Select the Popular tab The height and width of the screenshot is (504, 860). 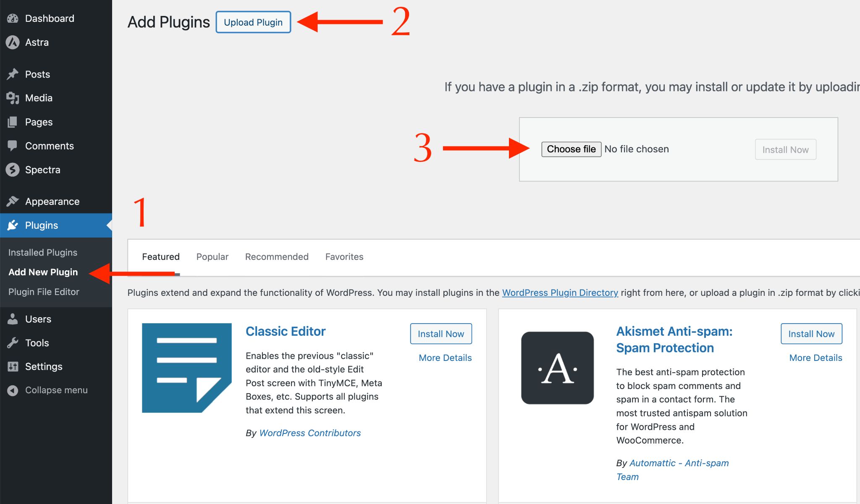[x=212, y=256]
